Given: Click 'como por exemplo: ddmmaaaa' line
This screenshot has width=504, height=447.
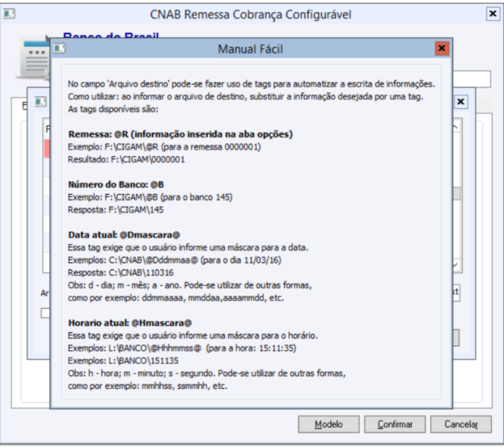Looking at the screenshot, I should pyautogui.click(x=176, y=298).
